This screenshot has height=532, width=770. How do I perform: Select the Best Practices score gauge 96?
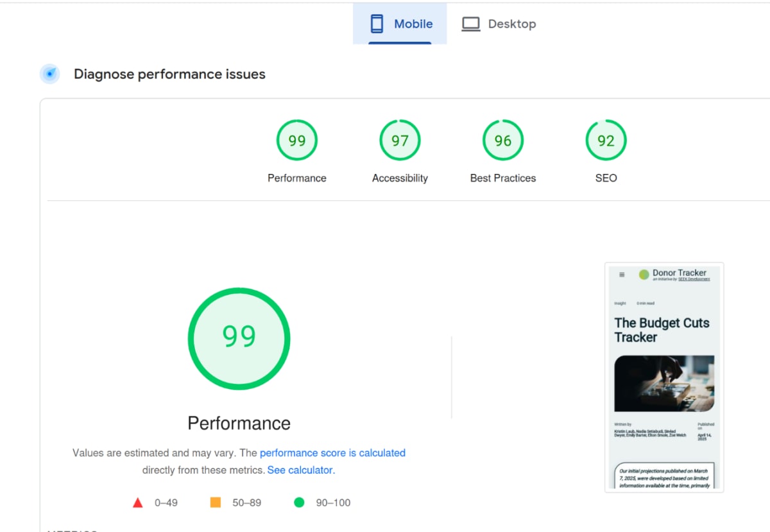coord(503,141)
